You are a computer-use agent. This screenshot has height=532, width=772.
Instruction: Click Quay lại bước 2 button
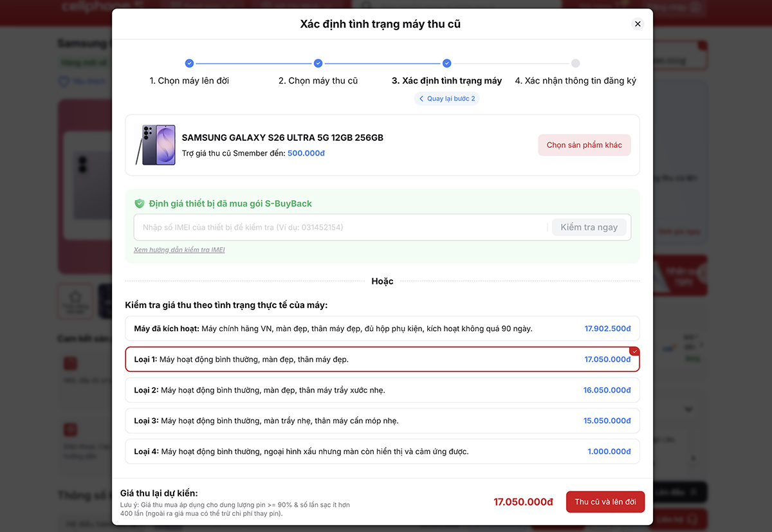click(x=446, y=98)
